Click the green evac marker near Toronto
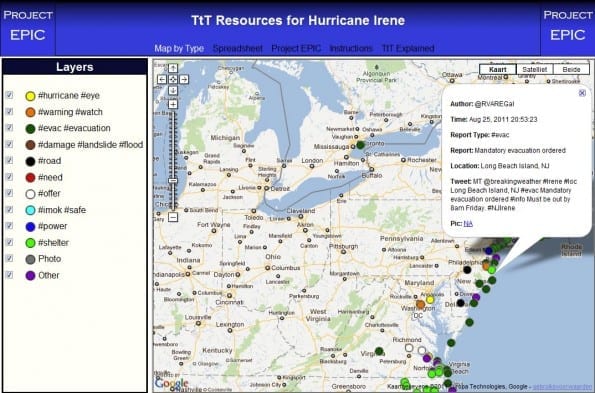The image size is (595, 393). (360, 145)
